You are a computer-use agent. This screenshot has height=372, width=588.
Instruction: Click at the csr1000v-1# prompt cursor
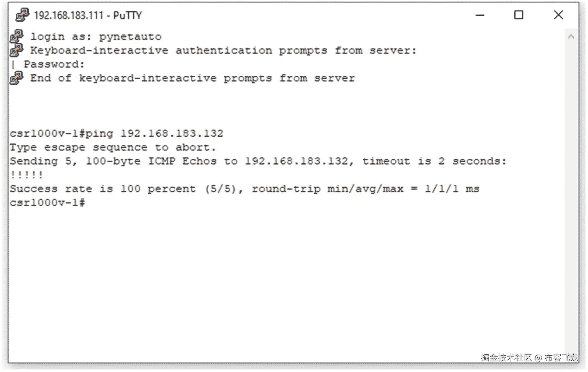(x=82, y=203)
